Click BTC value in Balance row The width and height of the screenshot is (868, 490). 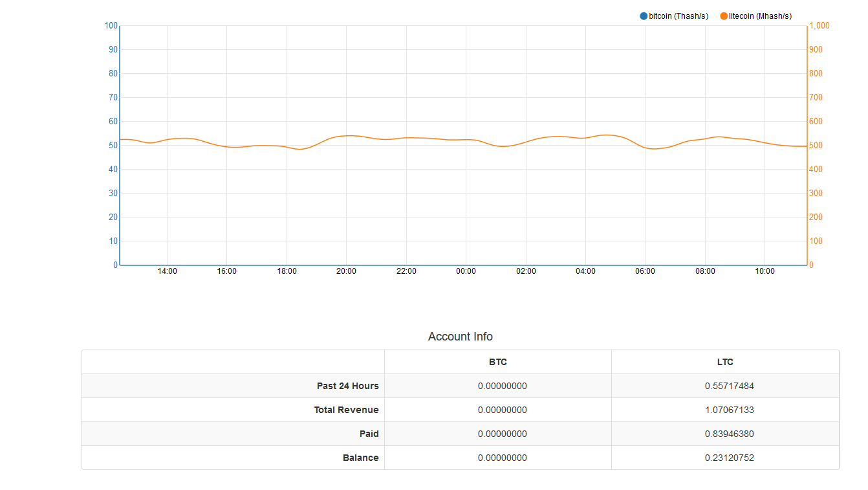click(503, 458)
